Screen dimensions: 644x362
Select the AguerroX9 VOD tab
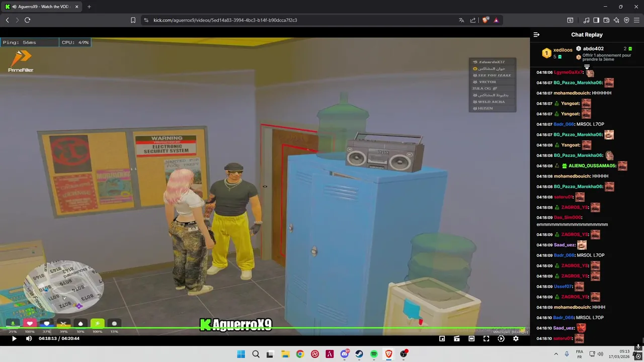pos(42,7)
